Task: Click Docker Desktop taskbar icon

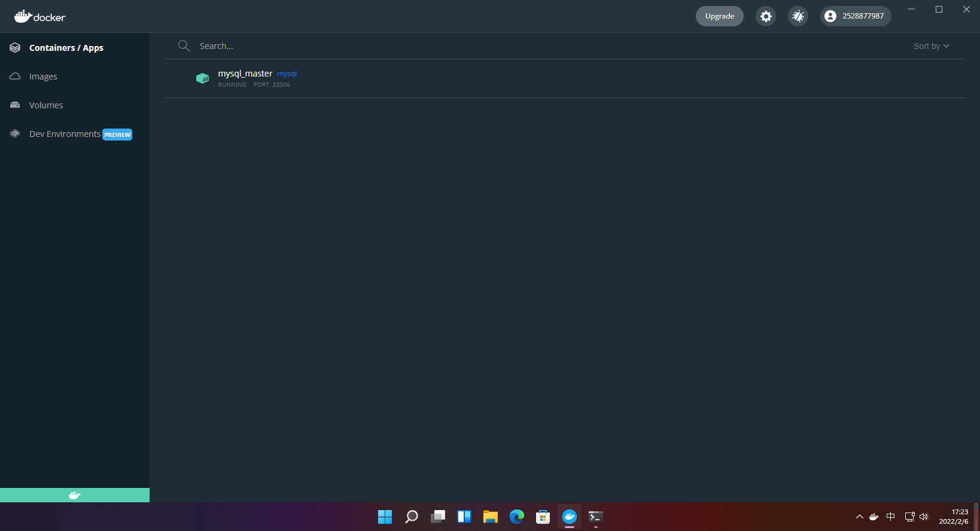Action: [x=570, y=517]
